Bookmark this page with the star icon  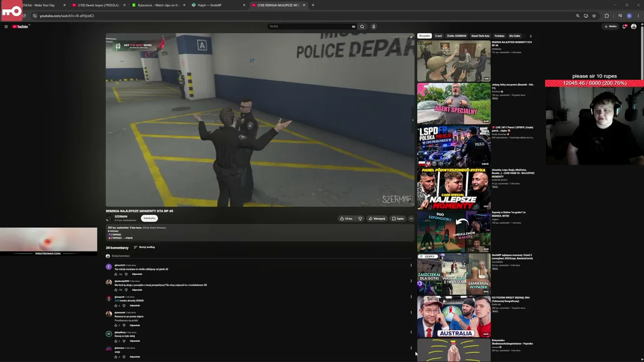click(x=594, y=16)
